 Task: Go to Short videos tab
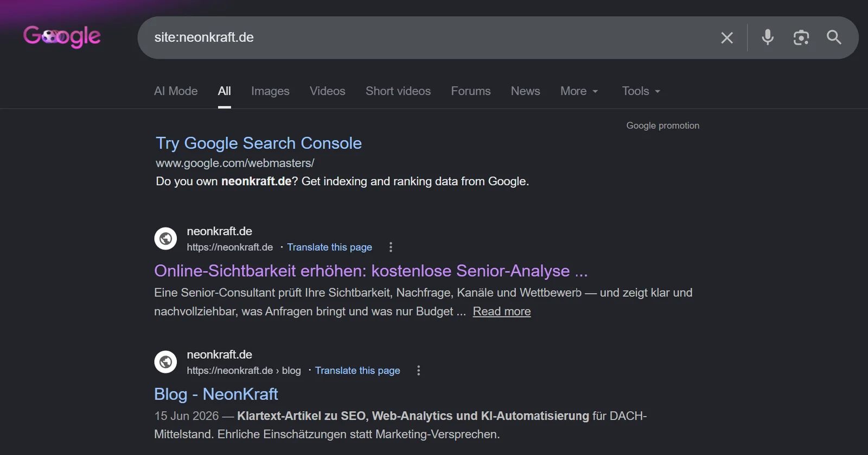398,91
